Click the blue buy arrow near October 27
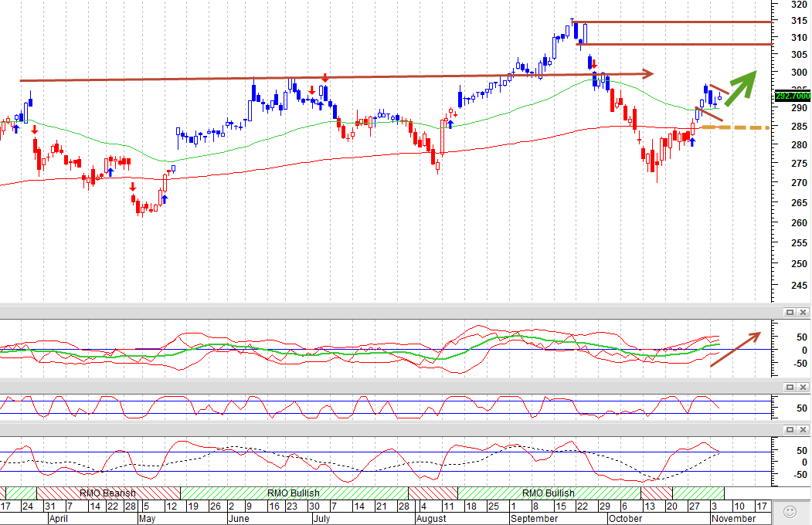This screenshot has width=812, height=525. [692, 142]
